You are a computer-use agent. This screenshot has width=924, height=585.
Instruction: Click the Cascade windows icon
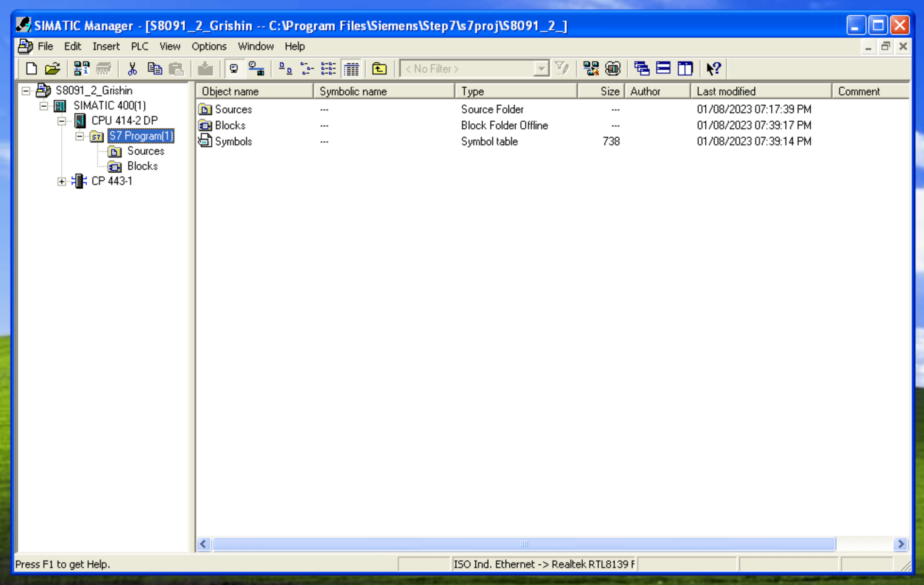point(642,69)
